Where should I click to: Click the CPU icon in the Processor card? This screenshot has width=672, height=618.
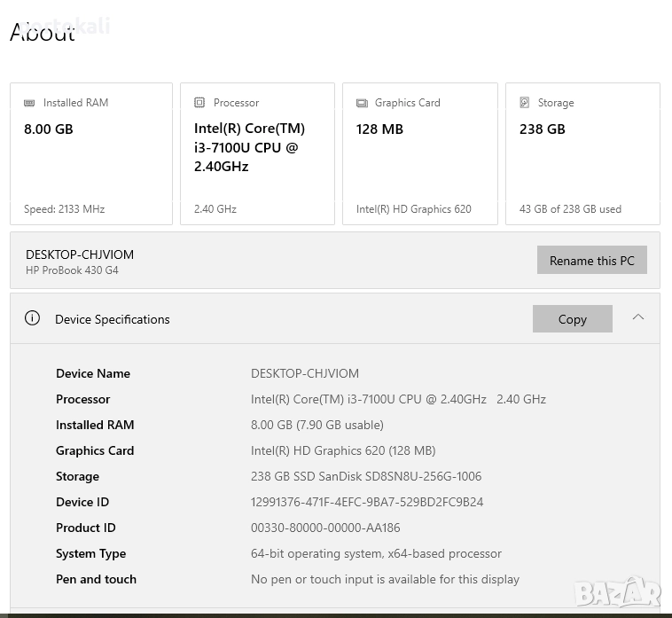(x=199, y=103)
